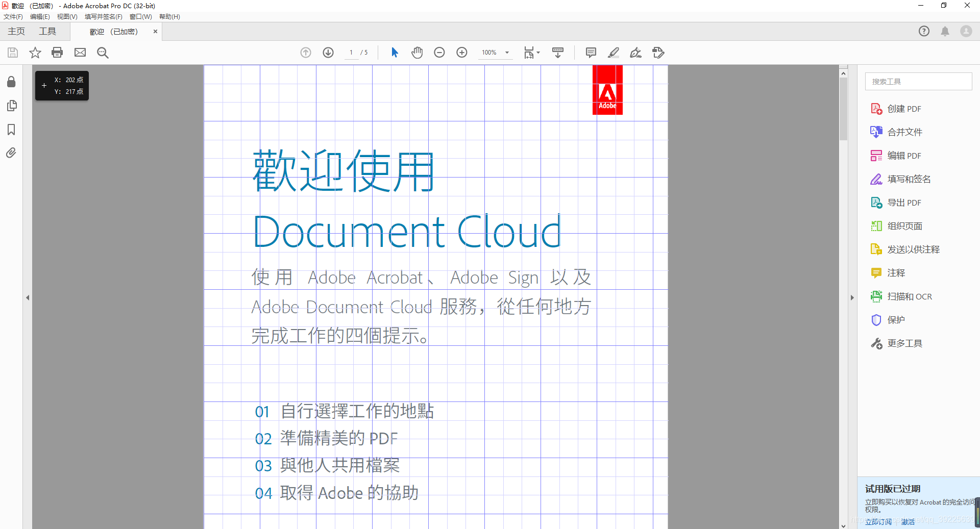
Task: Open the Help question mark icon
Action: 924,31
